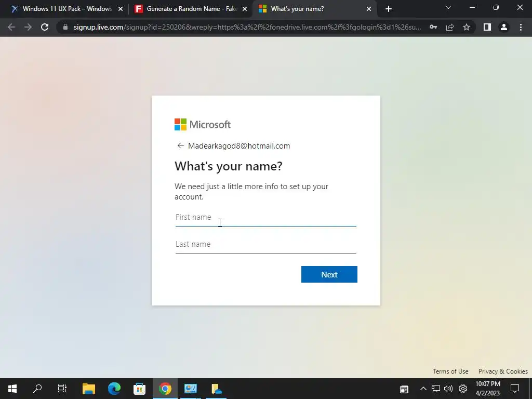The image size is (532, 399).
Task: Restore down the Chrome window
Action: (496, 7)
